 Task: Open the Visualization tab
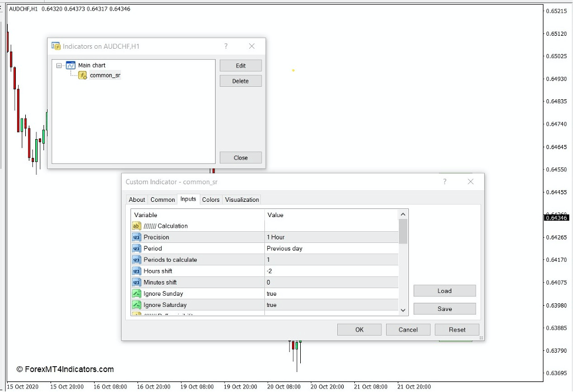tap(241, 200)
